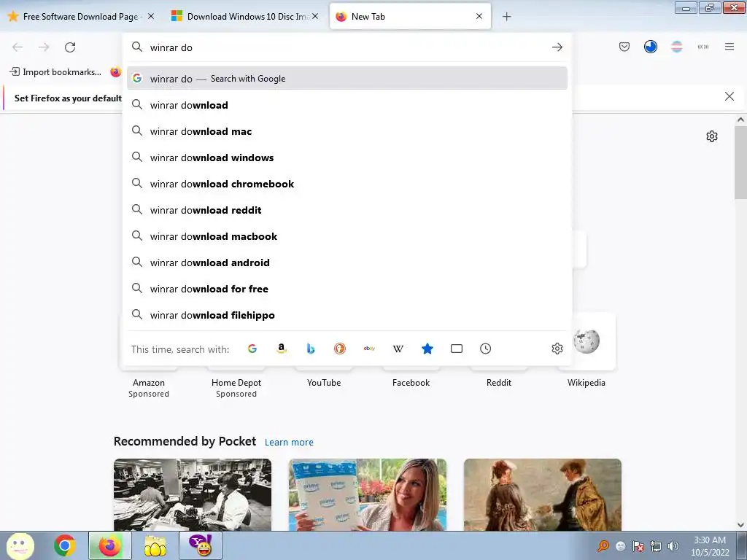The width and height of the screenshot is (747, 560).
Task: Select suggestion 'winrar download chromebook'
Action: click(347, 183)
